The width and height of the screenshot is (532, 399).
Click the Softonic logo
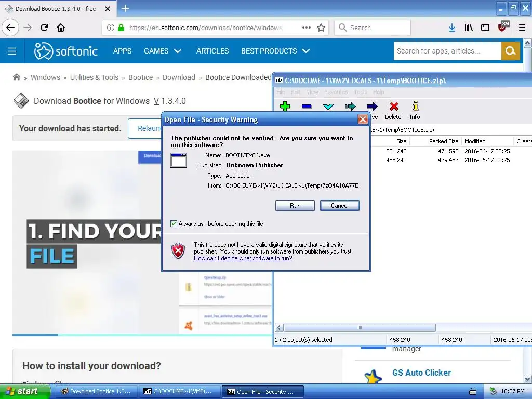coord(66,51)
